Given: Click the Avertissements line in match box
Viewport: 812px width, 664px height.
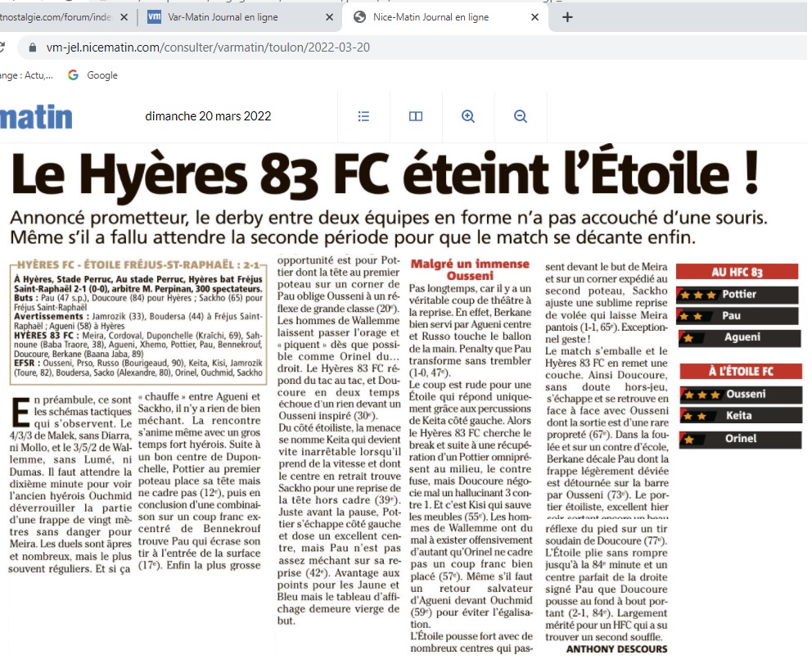Looking at the screenshot, I should [138, 321].
